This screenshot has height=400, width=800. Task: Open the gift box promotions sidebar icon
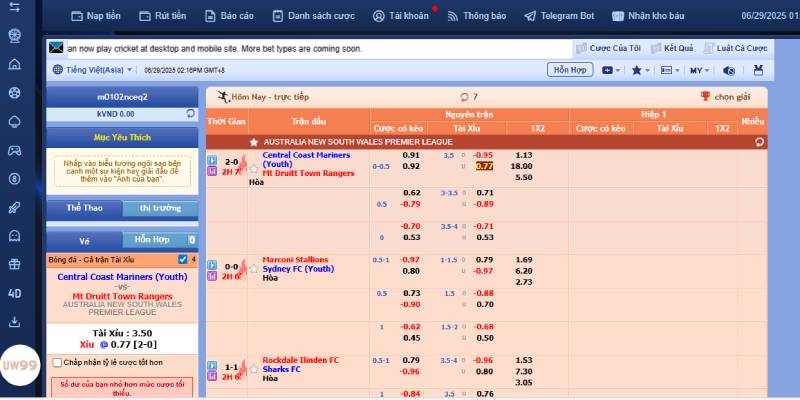click(15, 264)
